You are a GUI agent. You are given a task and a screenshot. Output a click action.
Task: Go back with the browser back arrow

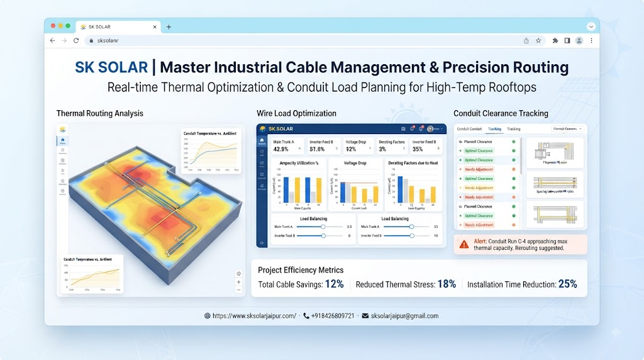pos(52,41)
